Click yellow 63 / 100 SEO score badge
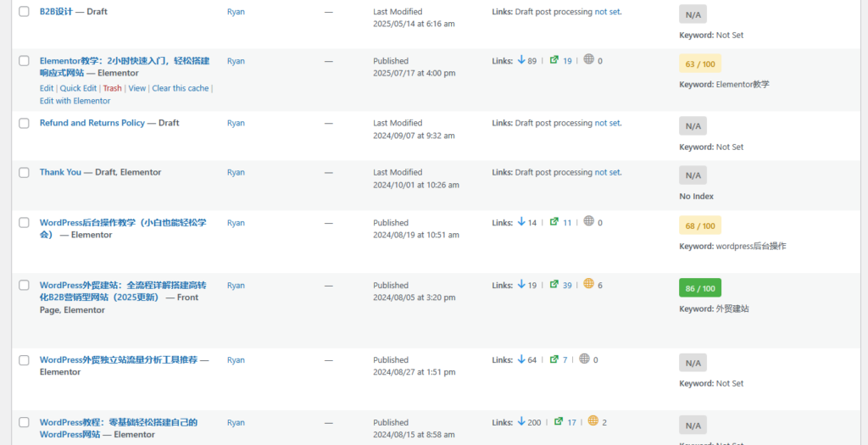868x445 pixels. pyautogui.click(x=700, y=64)
